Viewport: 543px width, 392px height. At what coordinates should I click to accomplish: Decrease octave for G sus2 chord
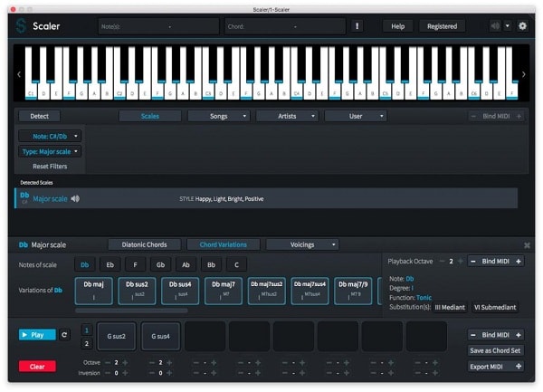pos(108,362)
